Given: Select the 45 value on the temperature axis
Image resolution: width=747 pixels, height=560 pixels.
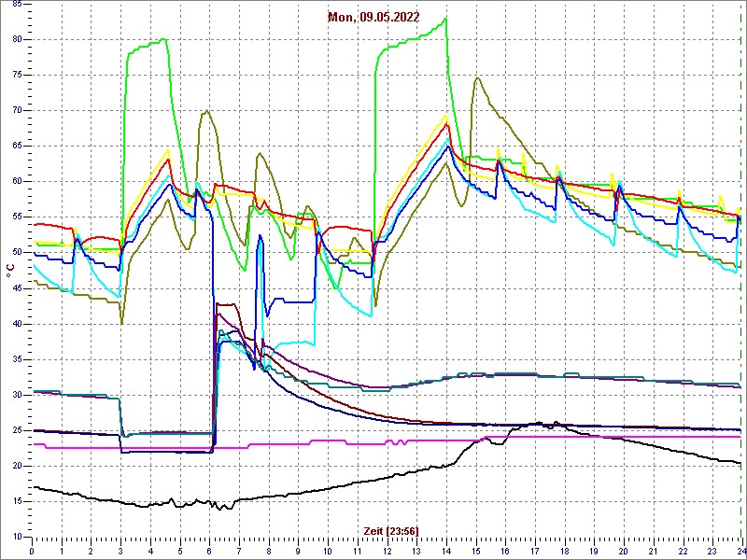Looking at the screenshot, I should (17, 288).
